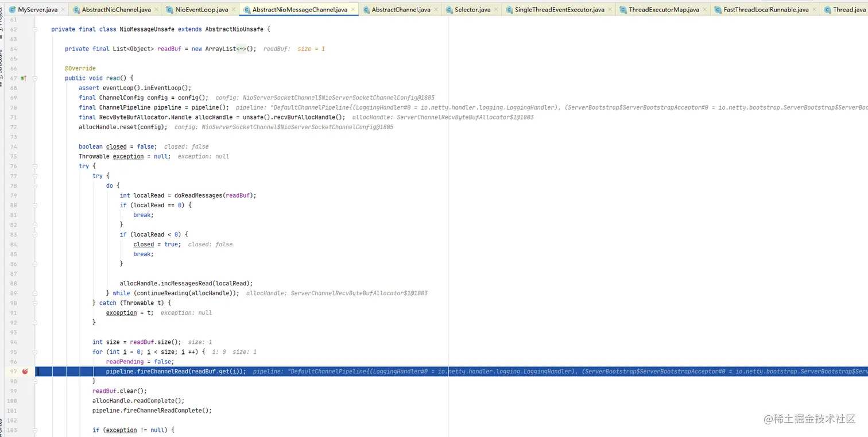Image resolution: width=868 pixels, height=437 pixels.
Task: Close the FastThreadLocalRunnable.java tab
Action: point(815,10)
